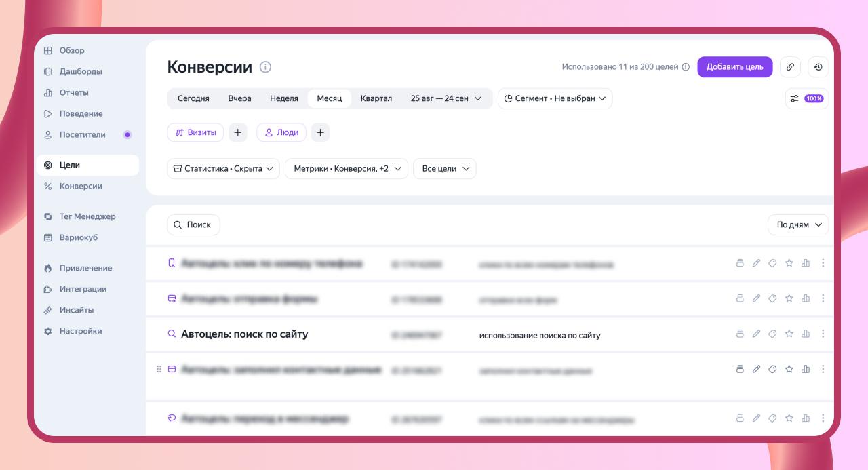Viewport: 868px width, 470px height.
Task: Star the 'поиск по сайту' goal as favorite
Action: pos(789,334)
